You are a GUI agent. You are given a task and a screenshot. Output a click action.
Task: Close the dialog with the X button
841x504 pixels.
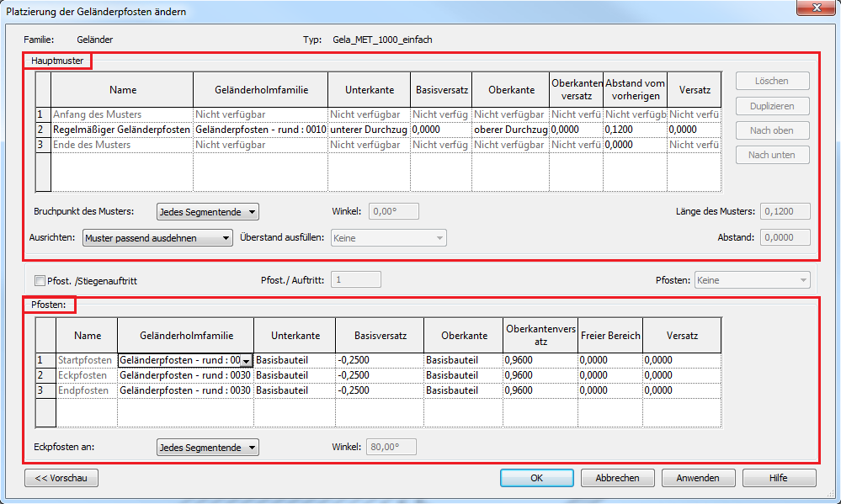(x=813, y=10)
